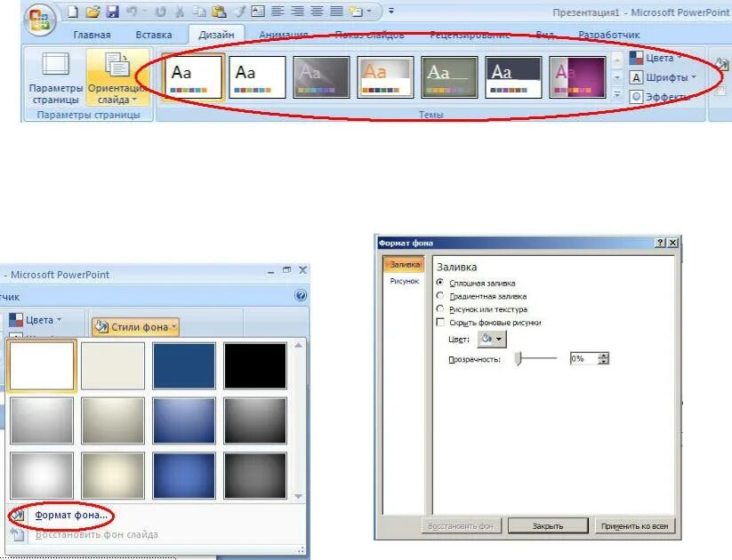
Task: Click the justify text icon
Action: click(336, 12)
